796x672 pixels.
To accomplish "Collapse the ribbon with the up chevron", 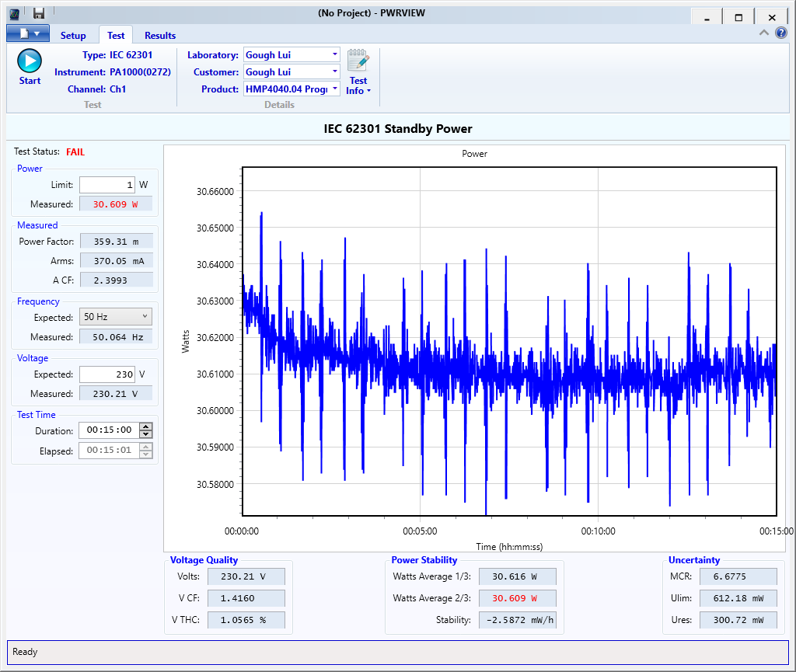I will pyautogui.click(x=764, y=33).
